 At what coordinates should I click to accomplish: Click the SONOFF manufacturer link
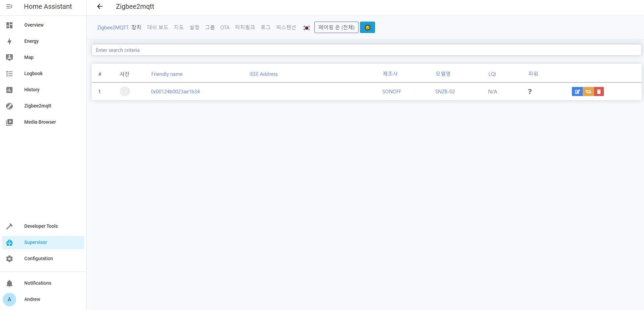click(392, 91)
